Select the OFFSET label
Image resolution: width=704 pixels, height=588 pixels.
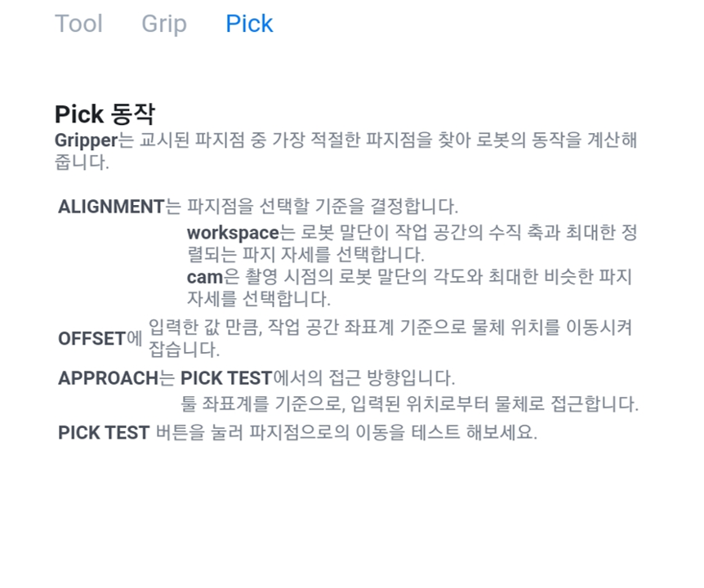[x=91, y=338]
